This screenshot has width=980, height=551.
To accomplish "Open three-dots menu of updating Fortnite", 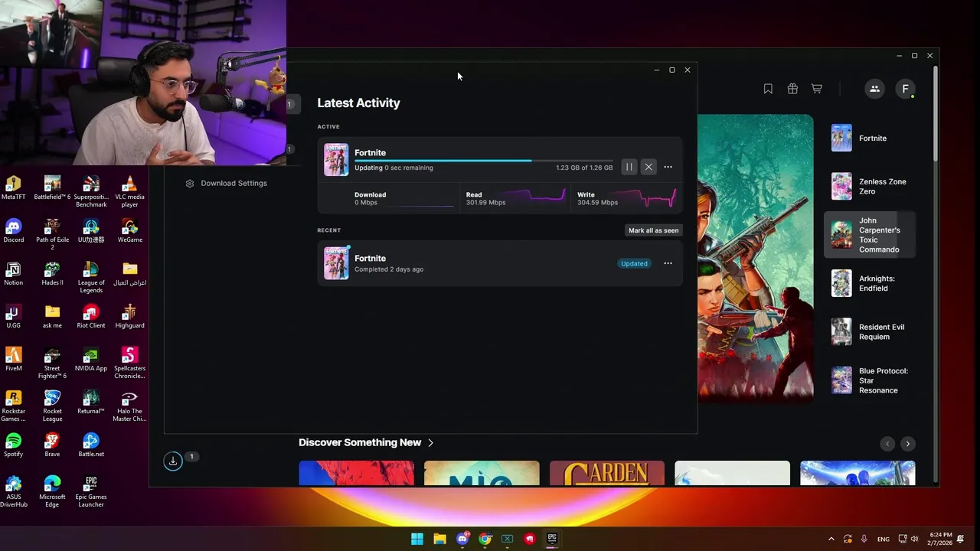I will pos(668,167).
